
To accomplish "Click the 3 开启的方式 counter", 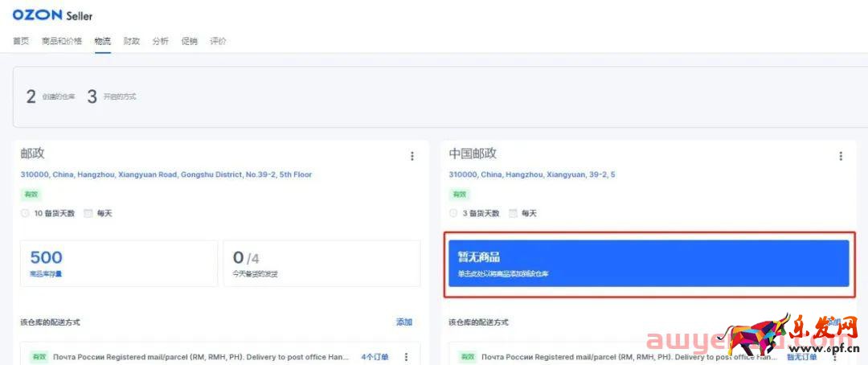I will click(x=111, y=97).
